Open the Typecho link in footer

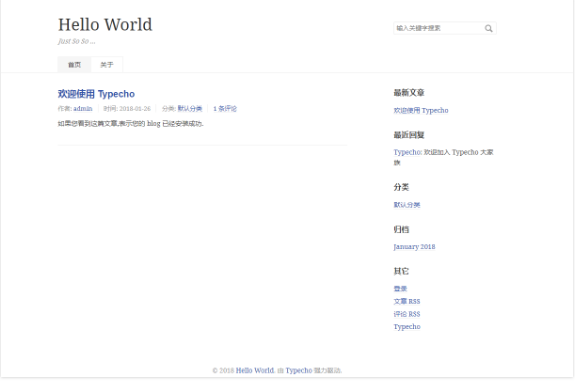tap(299, 370)
